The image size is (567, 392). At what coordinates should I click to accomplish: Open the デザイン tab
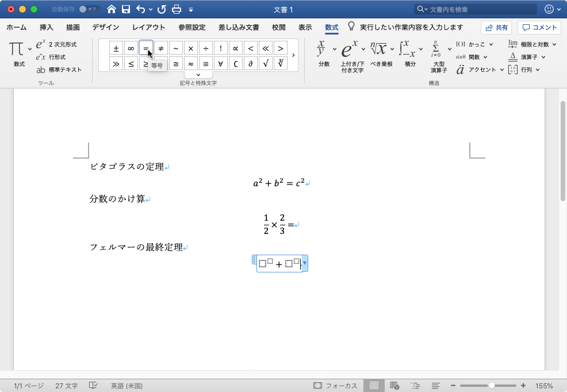coord(105,27)
